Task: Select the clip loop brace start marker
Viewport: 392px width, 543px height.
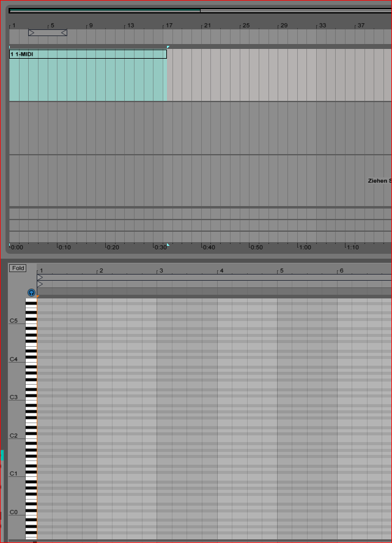Action: (x=40, y=278)
